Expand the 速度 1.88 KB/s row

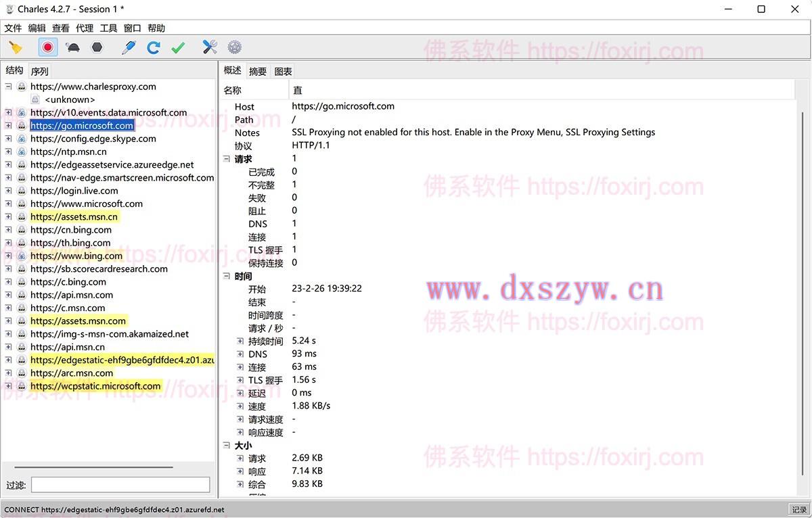click(240, 406)
